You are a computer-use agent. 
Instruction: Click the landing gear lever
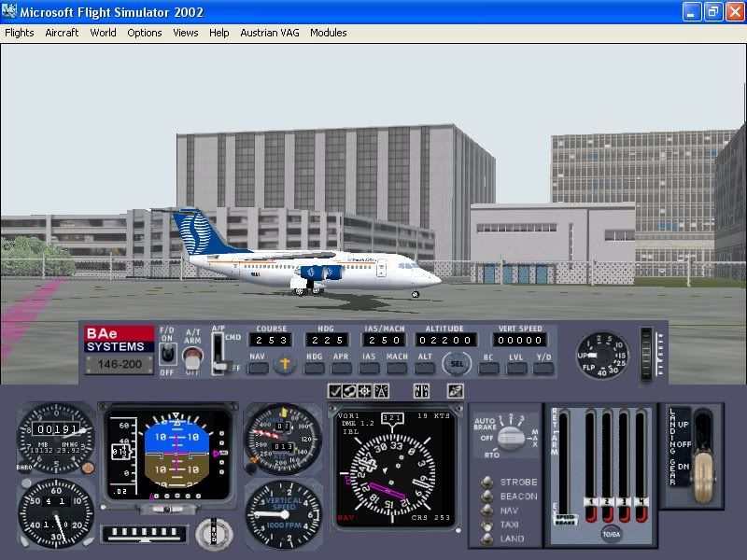click(701, 467)
